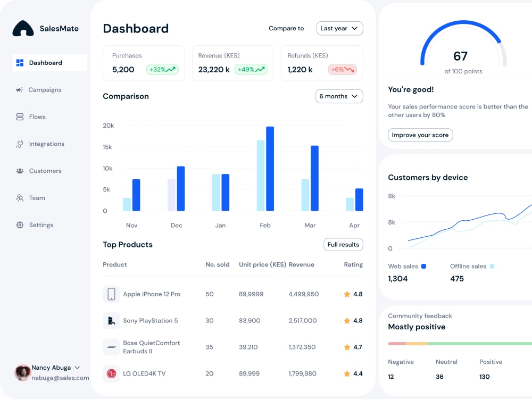Click the star icon in the iPhone row
The width and height of the screenshot is (532, 399).
click(x=347, y=294)
